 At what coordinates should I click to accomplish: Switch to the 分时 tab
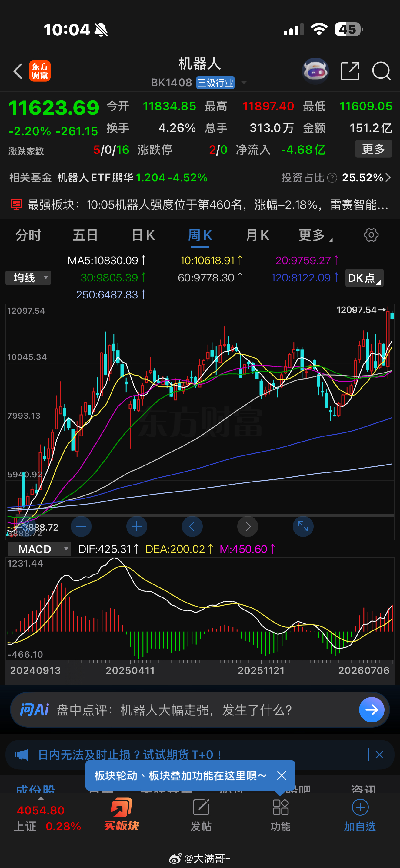tap(28, 235)
